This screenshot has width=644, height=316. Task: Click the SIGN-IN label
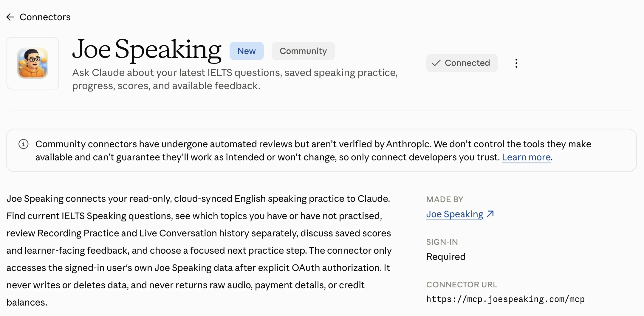point(442,242)
